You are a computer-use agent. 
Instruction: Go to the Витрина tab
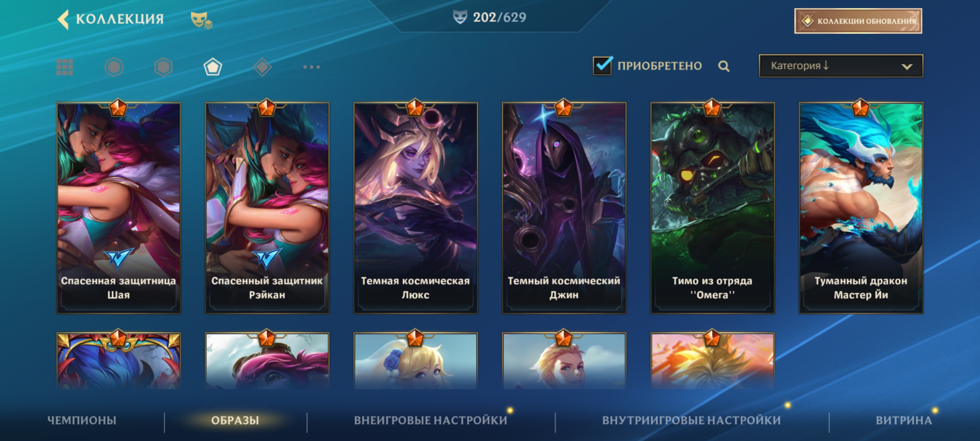click(904, 420)
